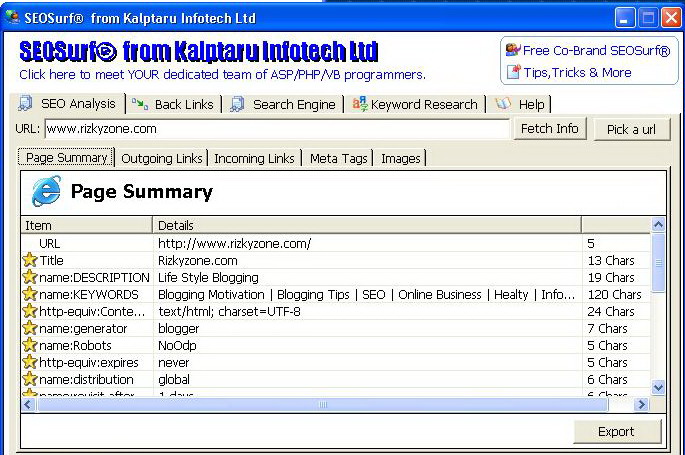Click the dedicated ASP/PHP/VB programmers link
Viewport: 685px width, 455px height.
coord(222,75)
